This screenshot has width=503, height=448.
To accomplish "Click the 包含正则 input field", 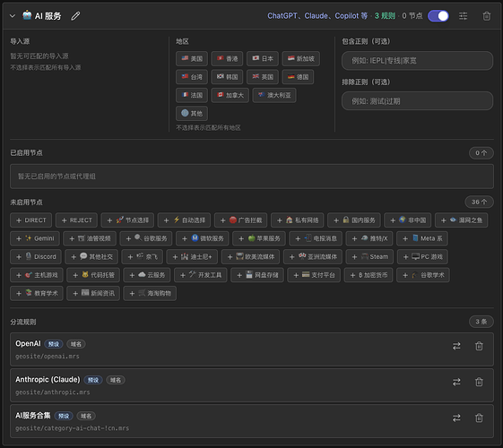I will pyautogui.click(x=417, y=61).
